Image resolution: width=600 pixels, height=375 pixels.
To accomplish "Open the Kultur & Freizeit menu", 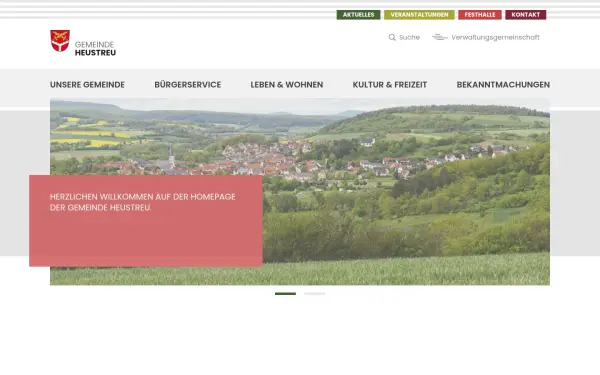I will 390,85.
